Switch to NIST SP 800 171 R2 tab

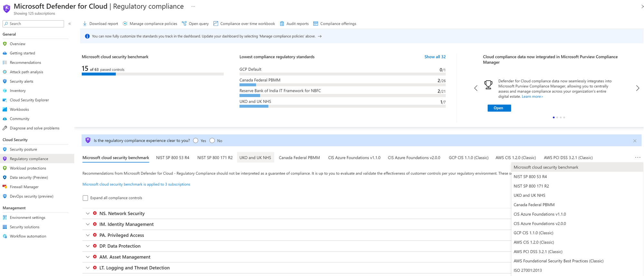(215, 158)
